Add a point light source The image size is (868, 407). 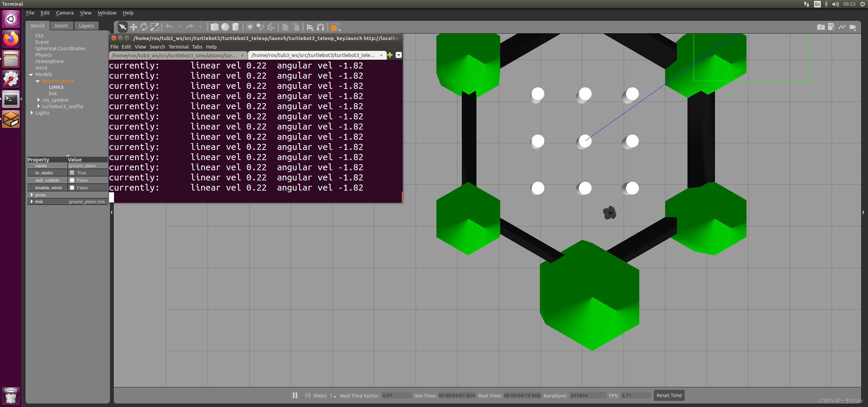pos(250,27)
